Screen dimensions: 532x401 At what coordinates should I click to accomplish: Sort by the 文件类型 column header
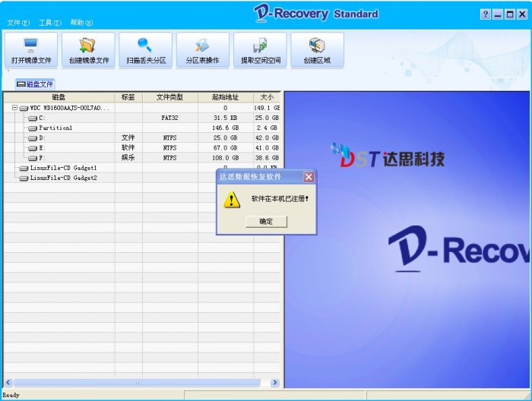(x=169, y=97)
